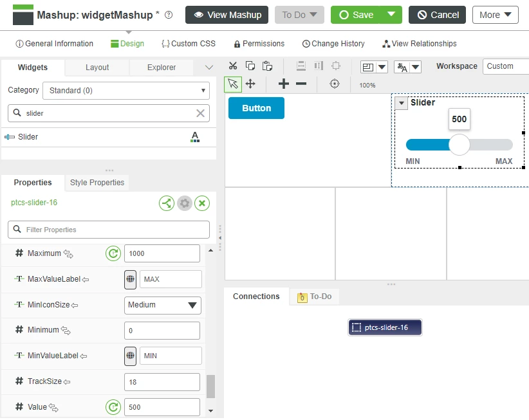Click the globe localization icon for MinValueLabel
Viewport: 529px width, 420px height.
tap(130, 356)
